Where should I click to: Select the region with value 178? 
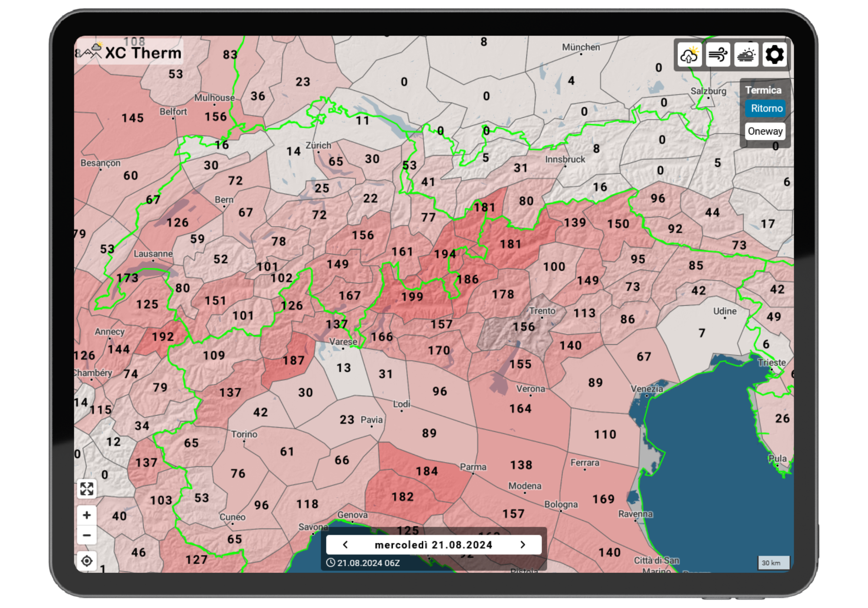click(503, 294)
